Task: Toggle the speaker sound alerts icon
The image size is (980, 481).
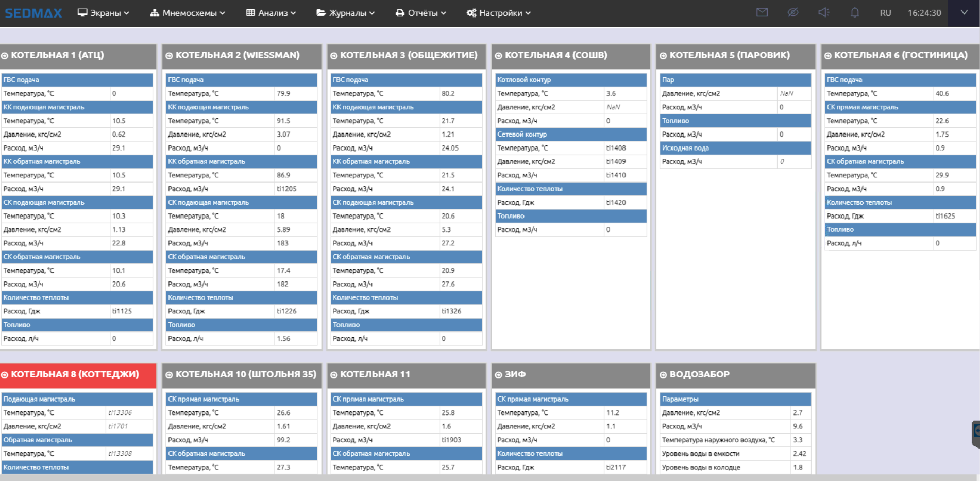Action: coord(823,12)
